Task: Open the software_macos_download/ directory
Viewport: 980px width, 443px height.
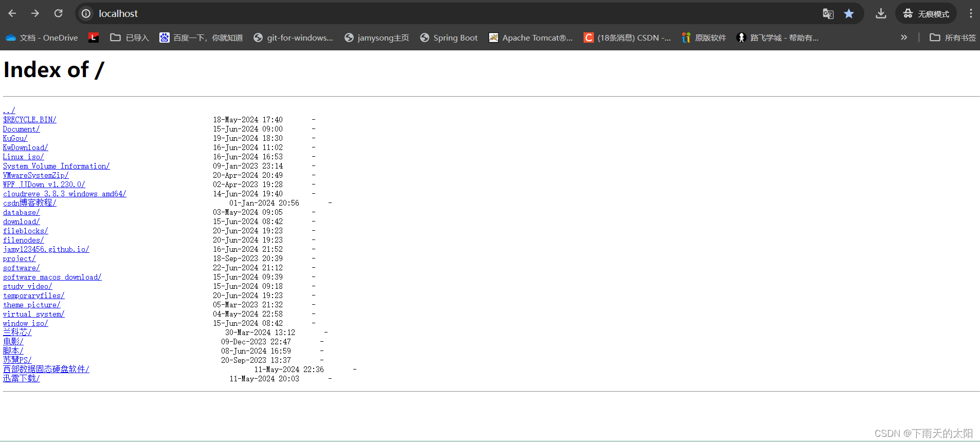Action: (52, 277)
